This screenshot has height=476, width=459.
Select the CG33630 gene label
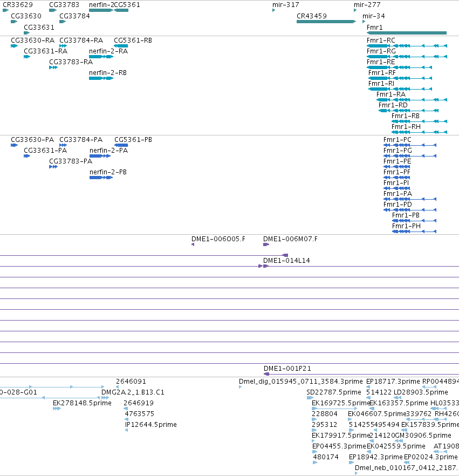(26, 16)
